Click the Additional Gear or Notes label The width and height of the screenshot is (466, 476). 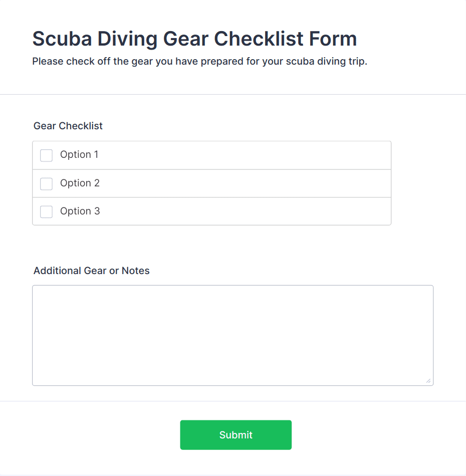91,271
